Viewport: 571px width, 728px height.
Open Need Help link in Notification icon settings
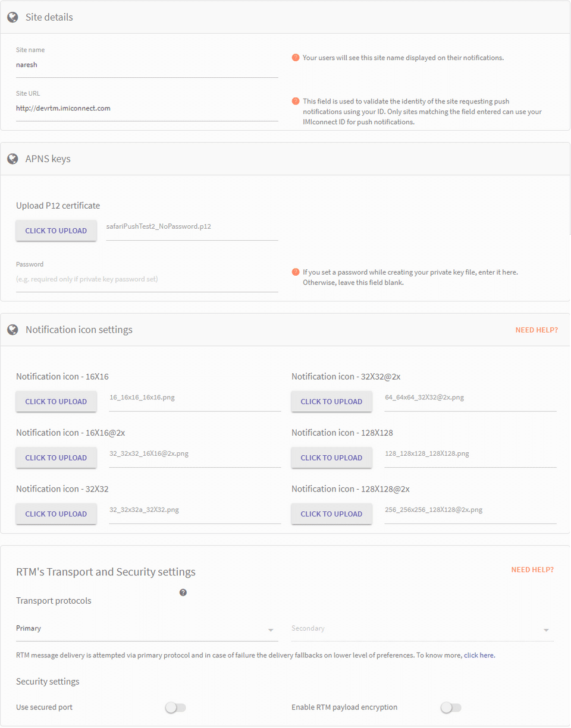(537, 330)
